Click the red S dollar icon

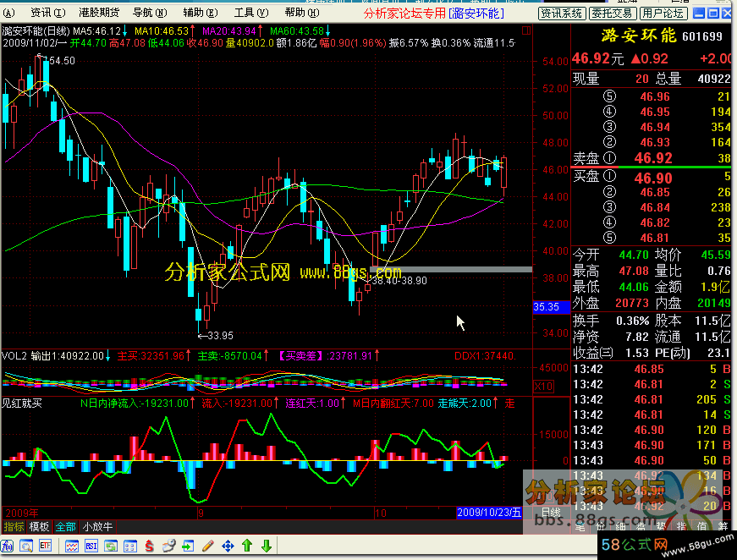[x=149, y=546]
